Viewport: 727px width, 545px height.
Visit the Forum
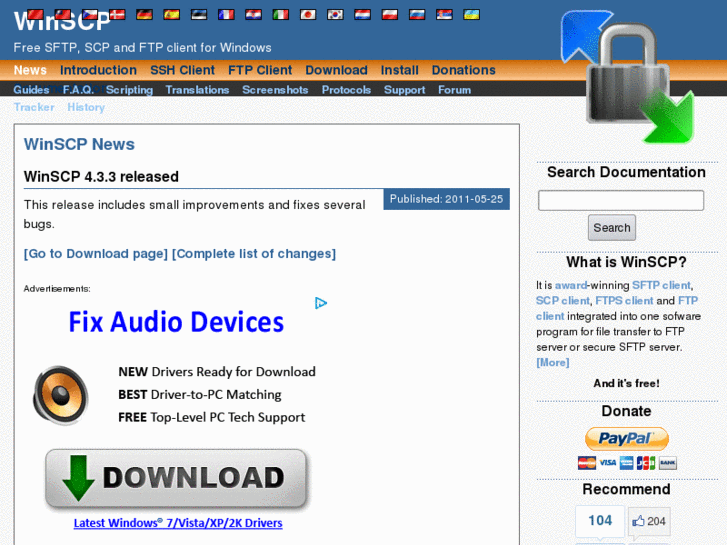pyautogui.click(x=454, y=90)
